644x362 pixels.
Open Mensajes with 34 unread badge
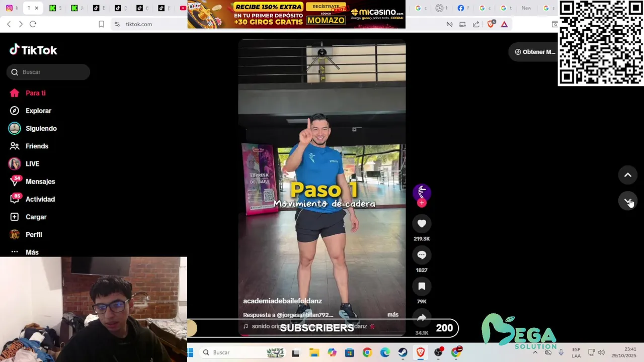click(x=32, y=182)
